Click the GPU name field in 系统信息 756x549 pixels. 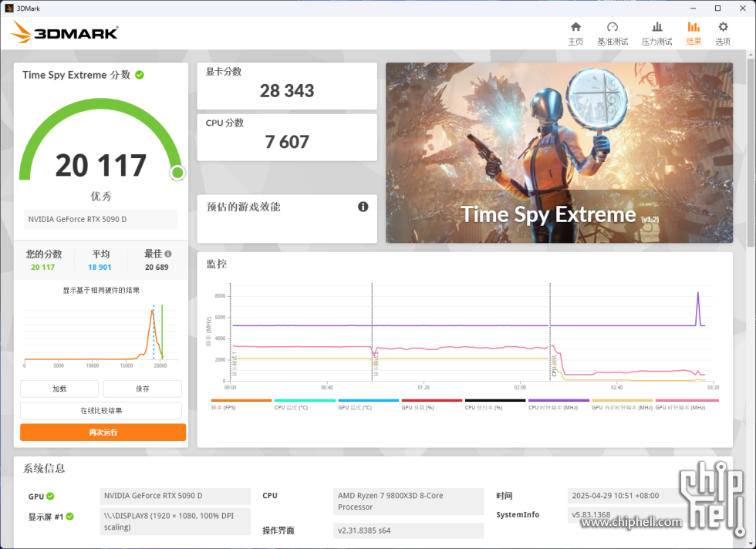(x=175, y=496)
